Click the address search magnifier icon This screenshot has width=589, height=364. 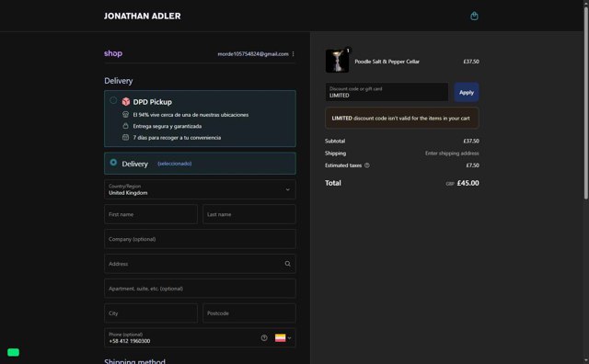pos(287,264)
